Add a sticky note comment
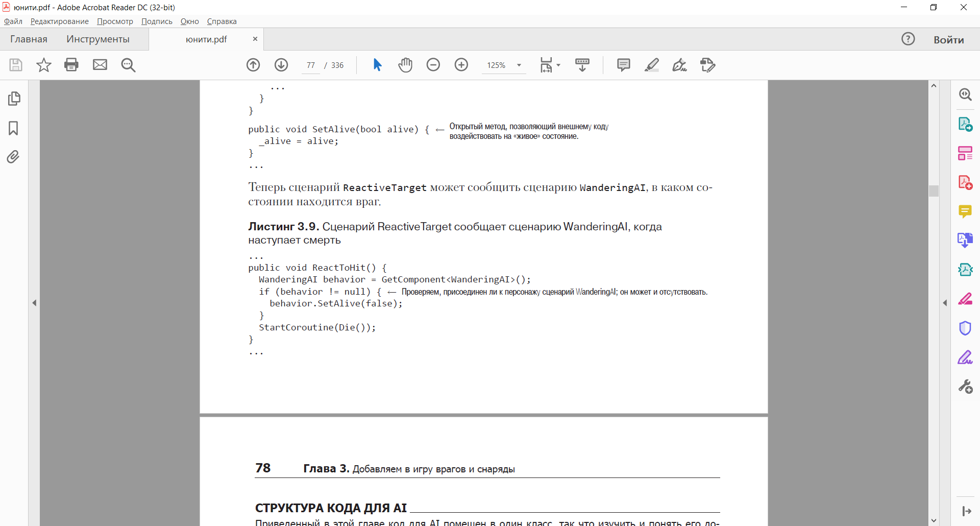 point(624,65)
